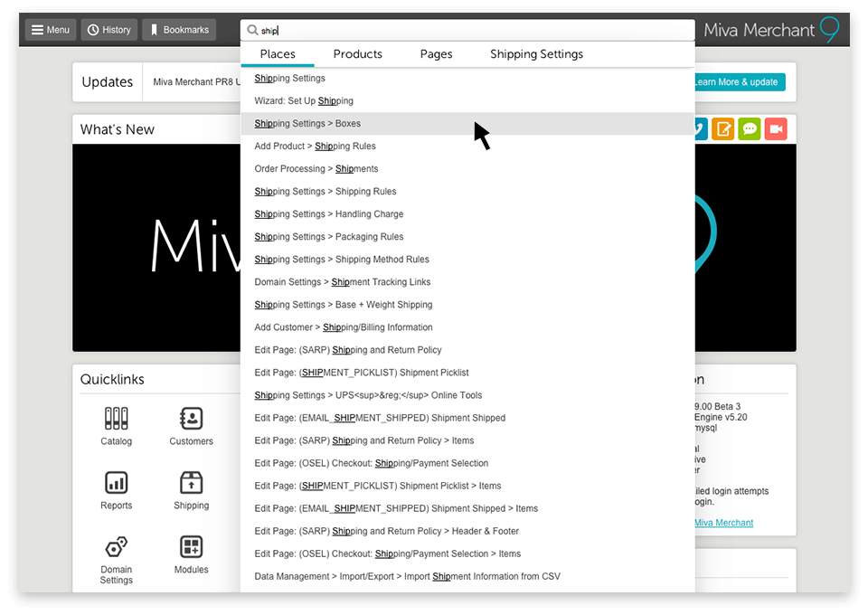Select 'Order Processing > Shipments' result
The image size is (868, 615).
tap(467, 169)
